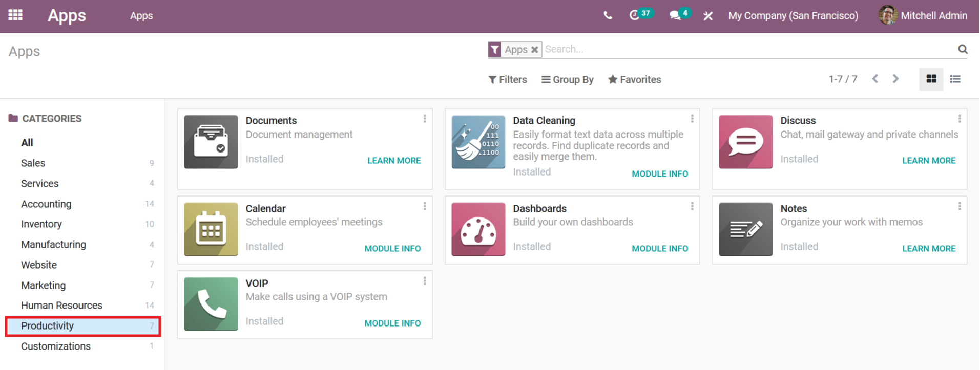This screenshot has height=370, width=980.
Task: Click Module Info on VOIP card
Action: pyautogui.click(x=392, y=323)
